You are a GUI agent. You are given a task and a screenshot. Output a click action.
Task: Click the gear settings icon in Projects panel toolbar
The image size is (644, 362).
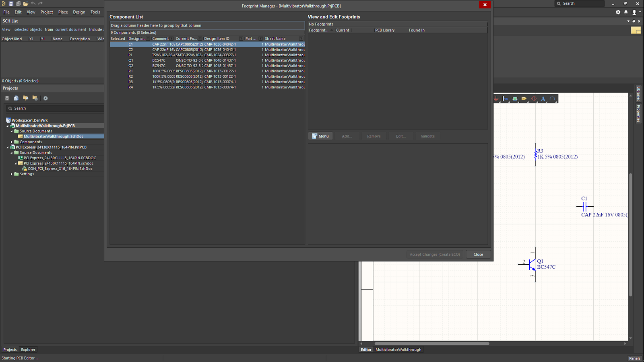(45, 98)
